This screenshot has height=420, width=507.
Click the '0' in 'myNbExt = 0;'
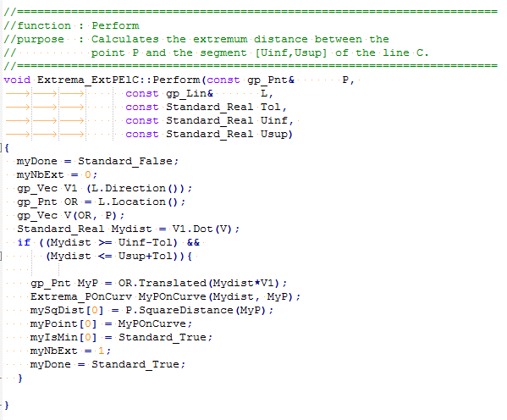pyautogui.click(x=88, y=174)
